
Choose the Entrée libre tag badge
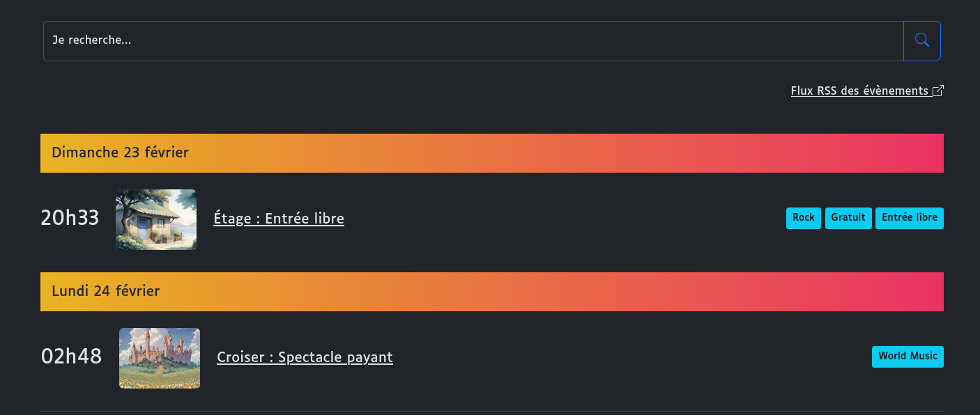coord(910,218)
